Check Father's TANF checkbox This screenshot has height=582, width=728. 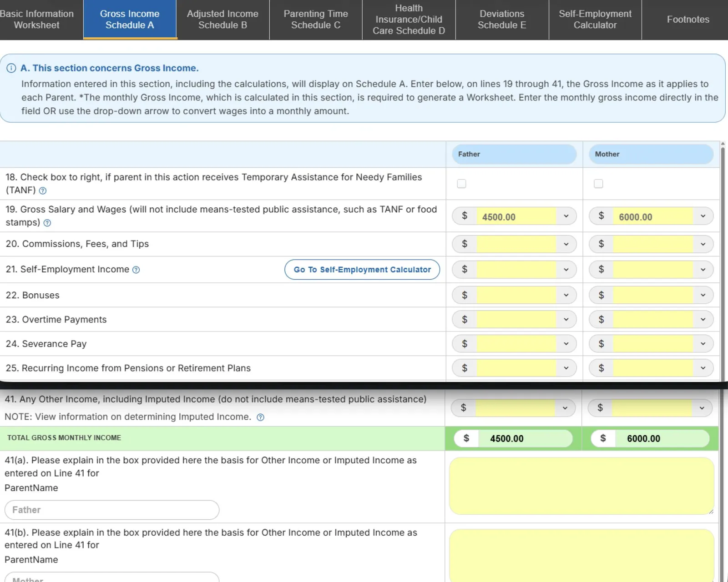(x=461, y=184)
